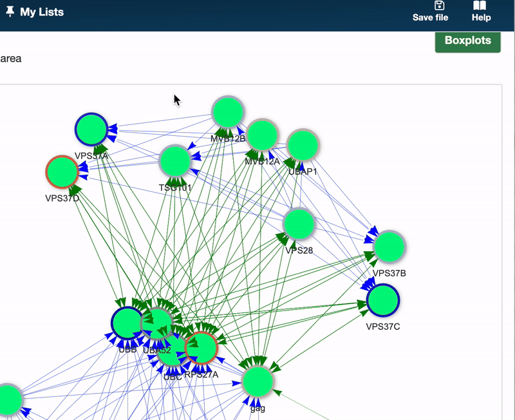Image resolution: width=515 pixels, height=420 pixels.
Task: Select the UBAP1 node circle
Action: (x=303, y=146)
